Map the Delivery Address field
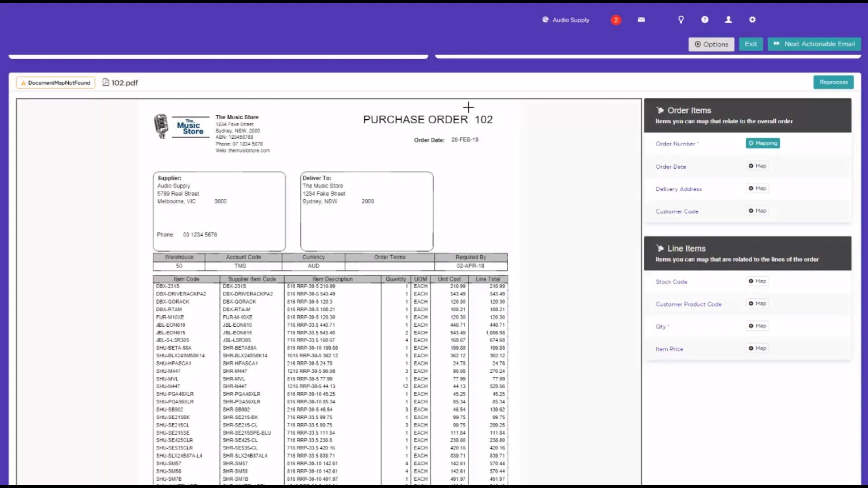Image resolution: width=868 pixels, height=488 pixels. [x=757, y=188]
